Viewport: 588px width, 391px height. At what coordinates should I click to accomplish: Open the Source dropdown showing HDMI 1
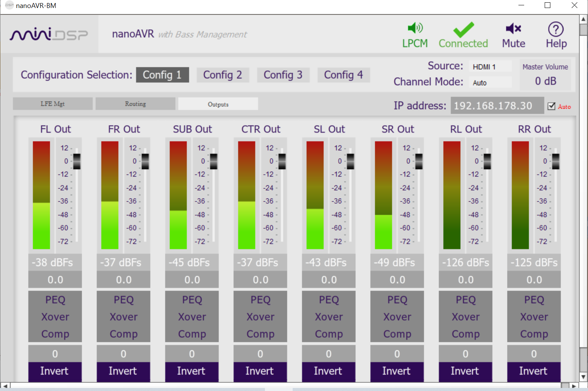(x=490, y=67)
